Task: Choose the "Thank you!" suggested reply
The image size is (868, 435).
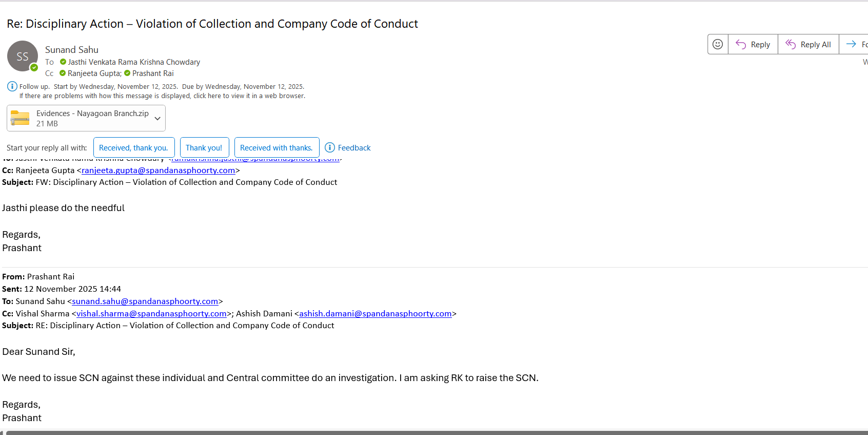Action: pos(204,147)
